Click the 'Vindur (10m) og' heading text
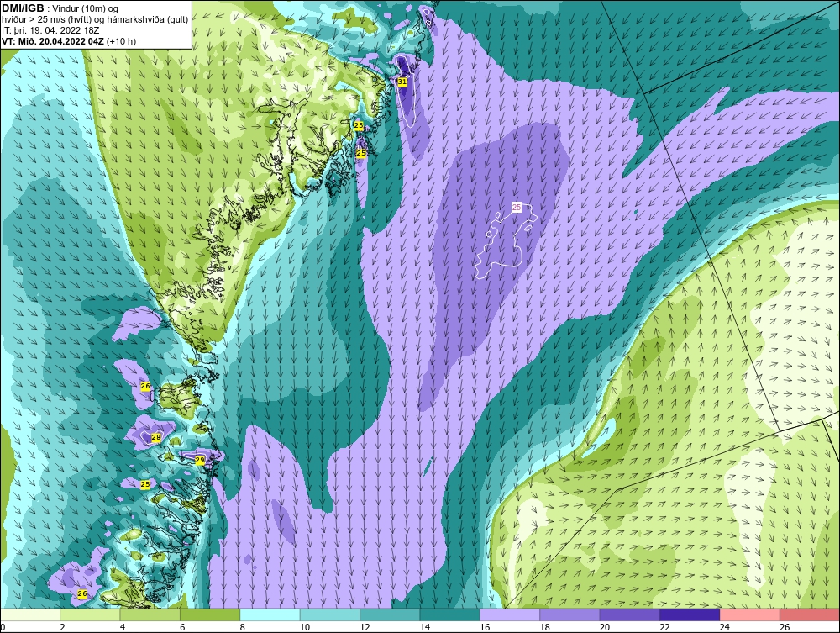Viewport: 840px width, 633px height. point(85,8)
